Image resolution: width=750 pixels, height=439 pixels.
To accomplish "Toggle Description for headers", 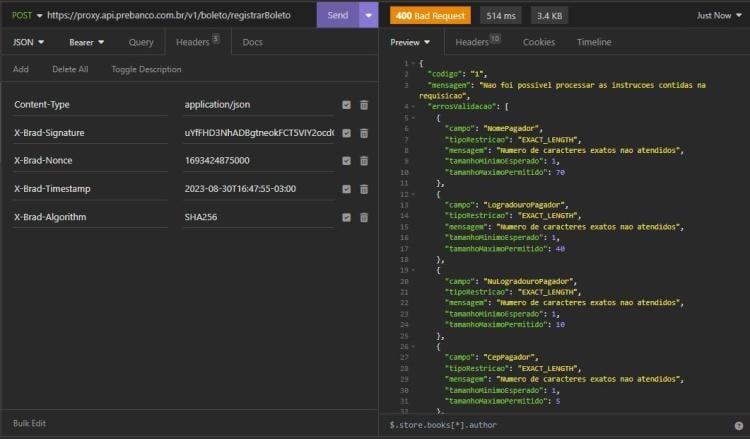I will tap(146, 69).
